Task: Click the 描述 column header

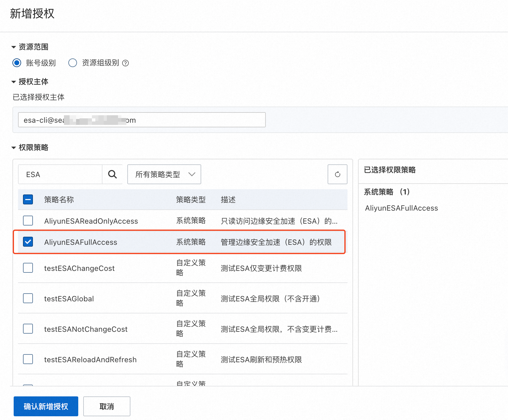Action: [x=228, y=199]
